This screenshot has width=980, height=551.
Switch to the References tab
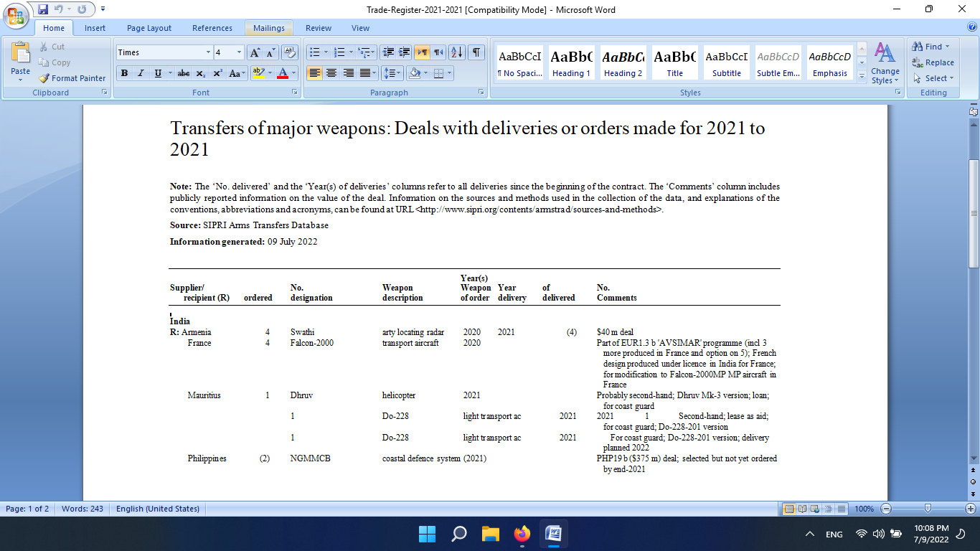click(x=212, y=28)
